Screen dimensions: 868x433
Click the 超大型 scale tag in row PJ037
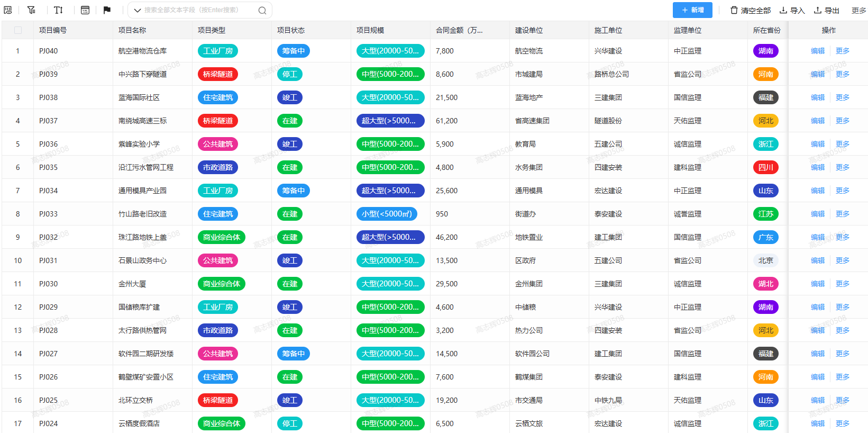(390, 121)
